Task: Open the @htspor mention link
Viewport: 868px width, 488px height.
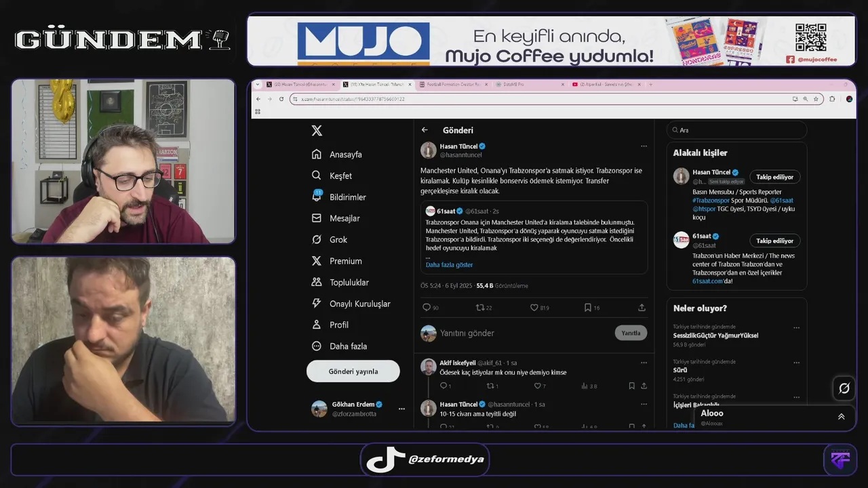Action: tap(705, 209)
